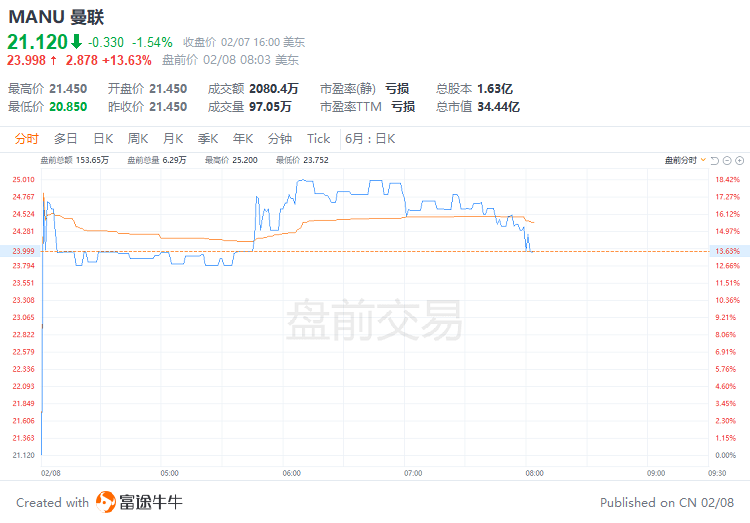This screenshot has height=523, width=750.
Task: Open the 6月：日K selector
Action: [x=370, y=139]
